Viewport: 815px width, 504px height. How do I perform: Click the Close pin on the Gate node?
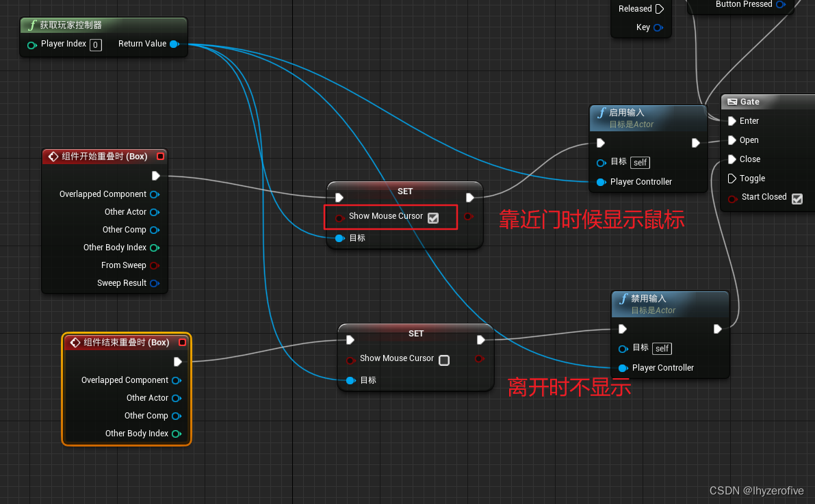[x=732, y=159]
